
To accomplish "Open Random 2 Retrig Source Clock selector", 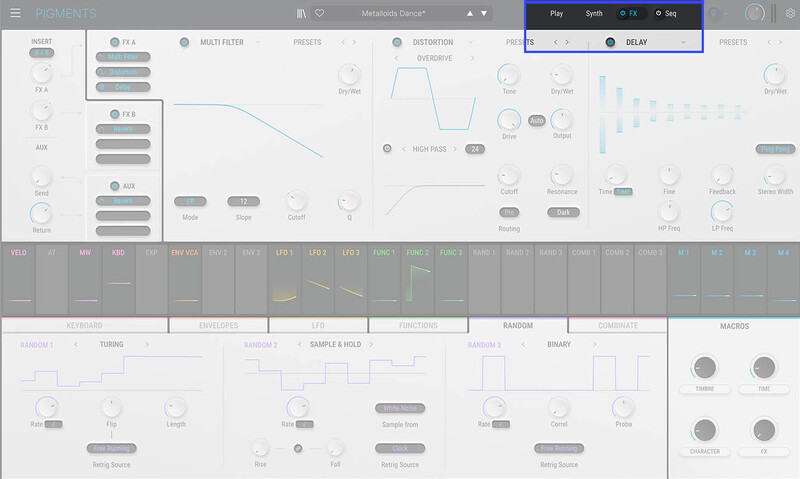I will (x=400, y=448).
